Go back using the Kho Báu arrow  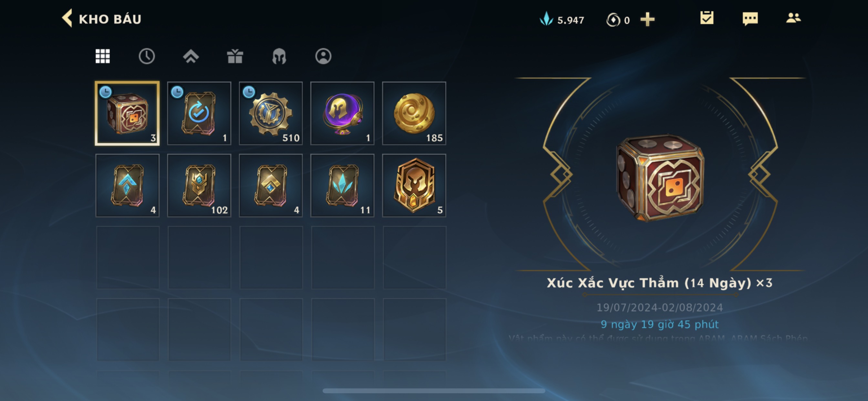coord(67,18)
